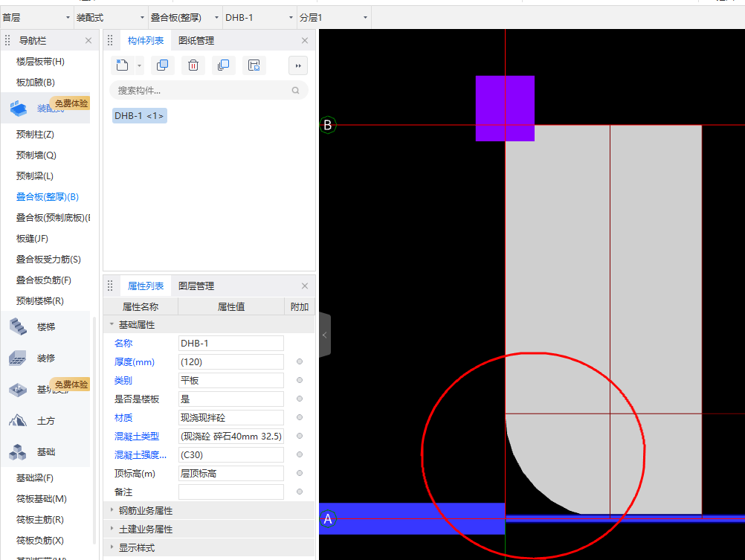Viewport: 745px width, 560px height.
Task: Click the new component icon
Action: 122,65
